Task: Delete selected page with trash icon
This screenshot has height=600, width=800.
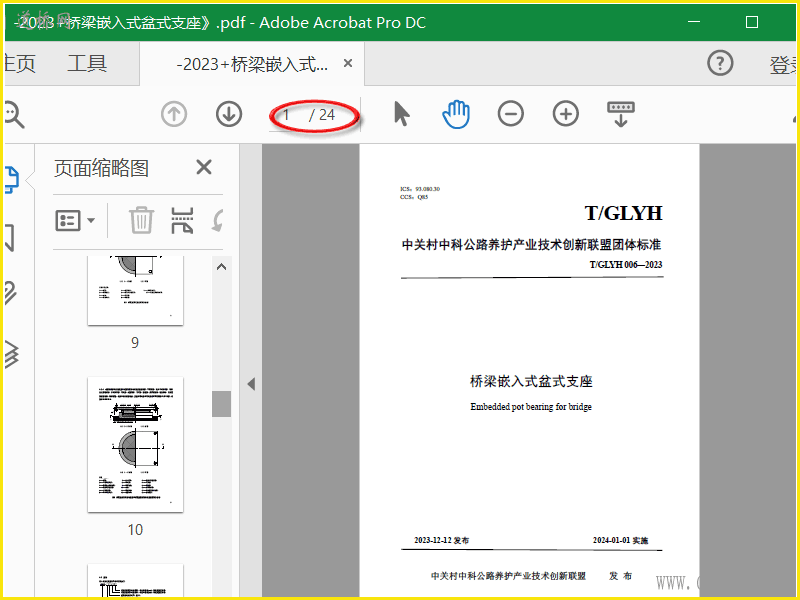Action: (141, 220)
